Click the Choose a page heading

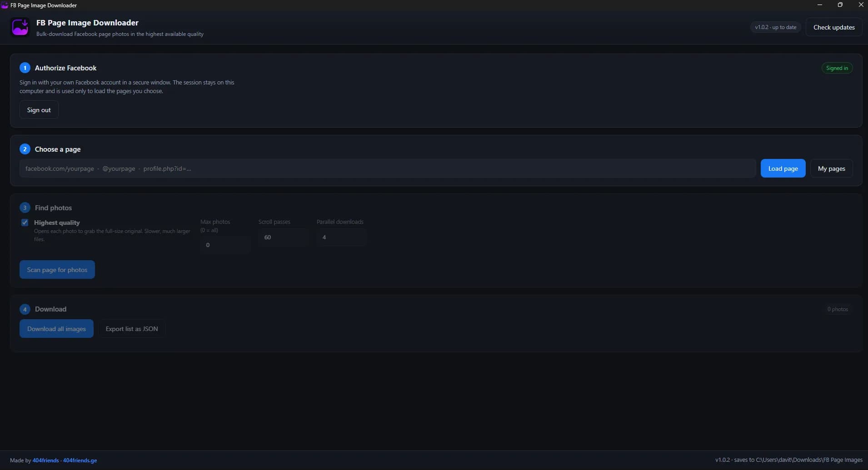58,149
